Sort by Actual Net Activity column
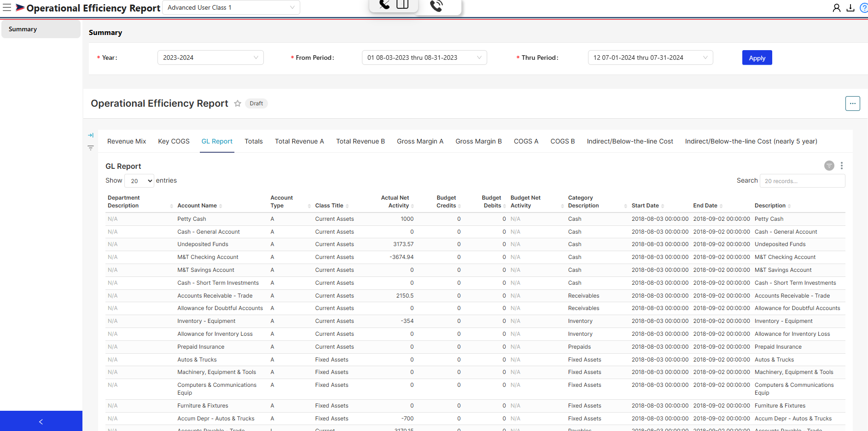 (x=413, y=206)
